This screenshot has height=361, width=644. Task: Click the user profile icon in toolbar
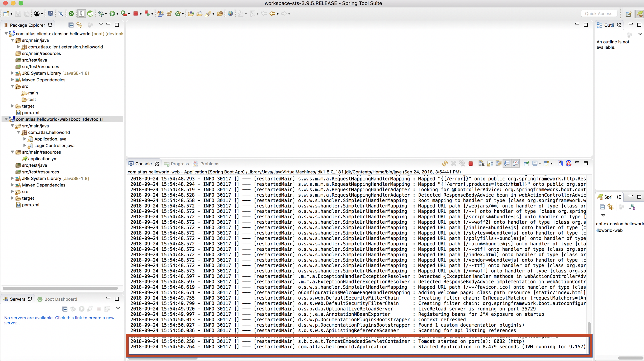[x=37, y=14]
